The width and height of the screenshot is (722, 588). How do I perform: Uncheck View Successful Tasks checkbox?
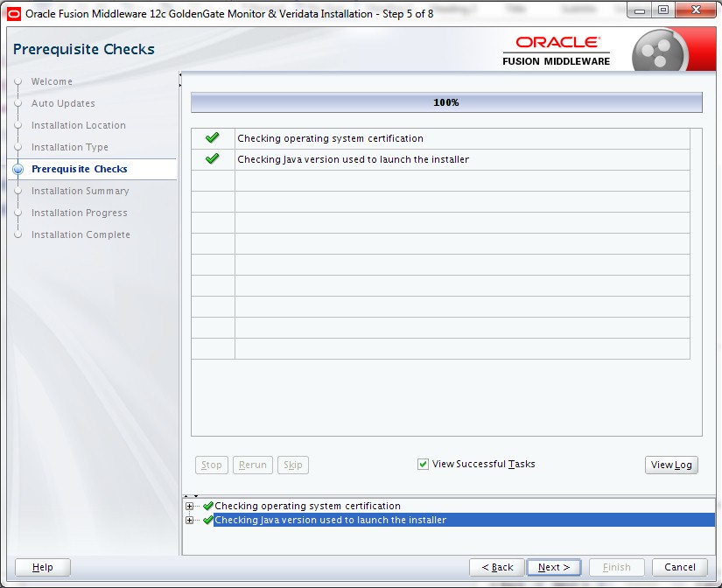(x=423, y=464)
